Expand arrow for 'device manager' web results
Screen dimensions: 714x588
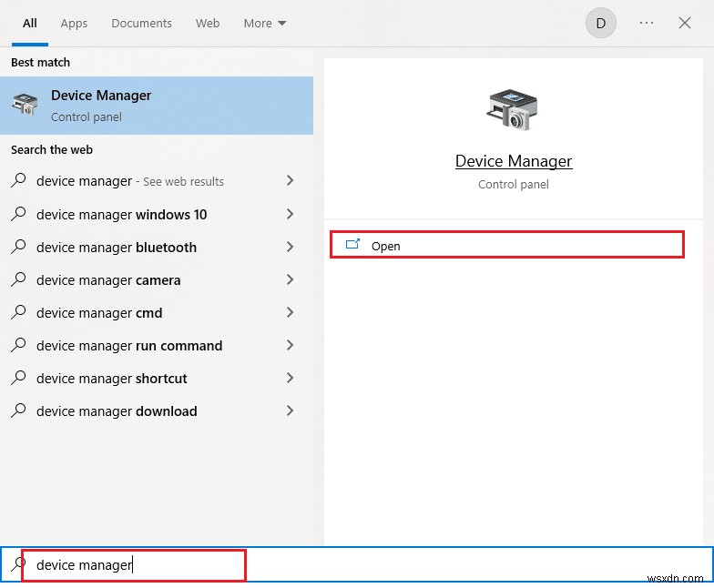290,180
